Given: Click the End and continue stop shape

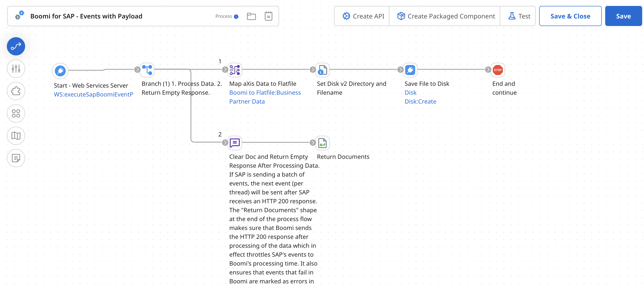Looking at the screenshot, I should point(498,70).
